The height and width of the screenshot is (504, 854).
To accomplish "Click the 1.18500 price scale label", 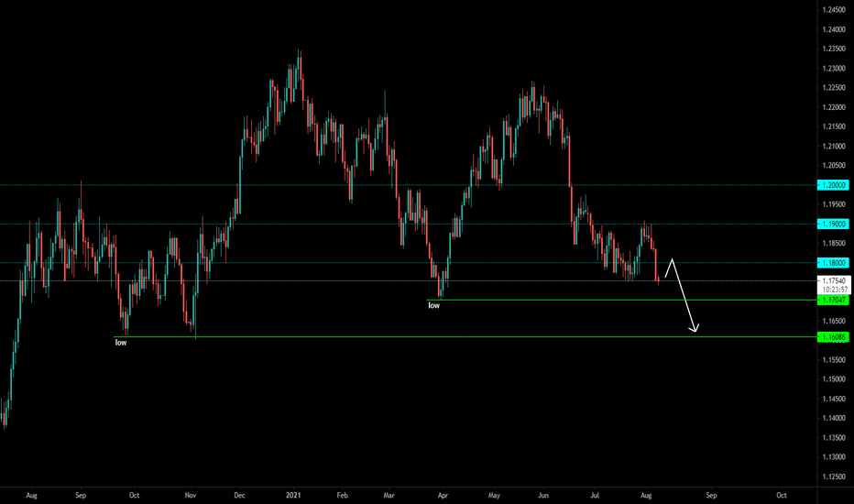I will (834, 244).
